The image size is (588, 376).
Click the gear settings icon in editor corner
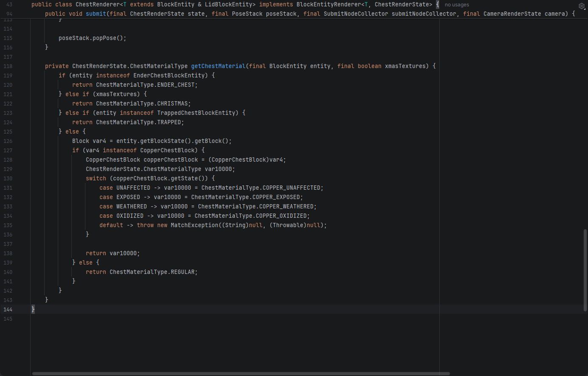[x=582, y=6]
